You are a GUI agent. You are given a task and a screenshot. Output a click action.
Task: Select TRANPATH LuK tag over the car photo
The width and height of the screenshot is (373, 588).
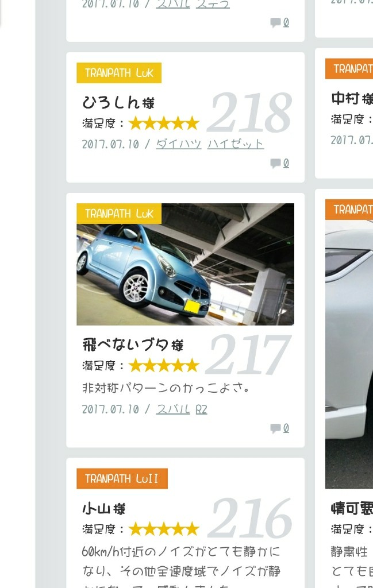(x=119, y=214)
